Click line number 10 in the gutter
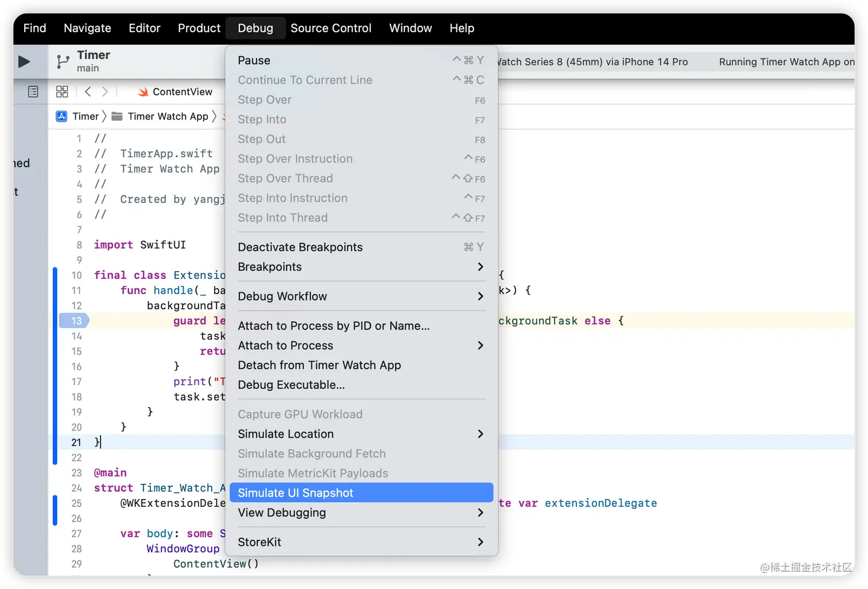 pyautogui.click(x=76, y=276)
